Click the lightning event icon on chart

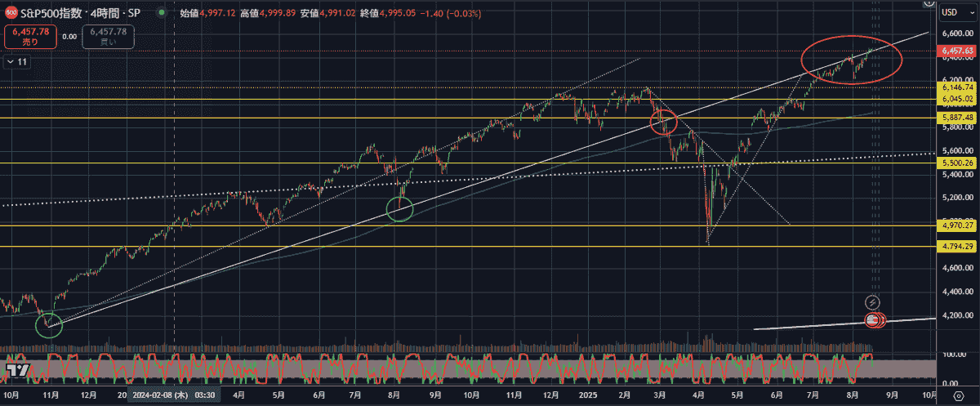pyautogui.click(x=872, y=303)
